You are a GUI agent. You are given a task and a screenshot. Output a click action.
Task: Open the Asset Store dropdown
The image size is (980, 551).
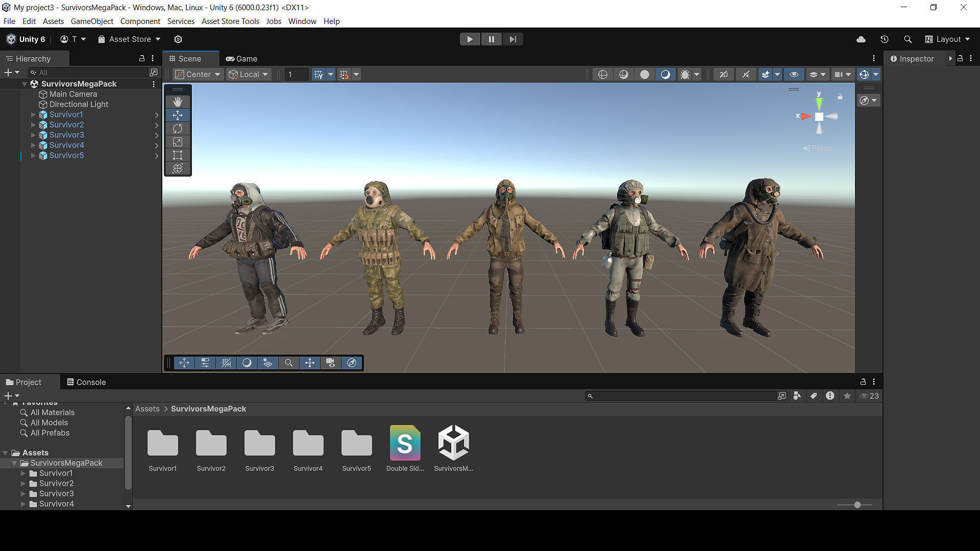(129, 39)
